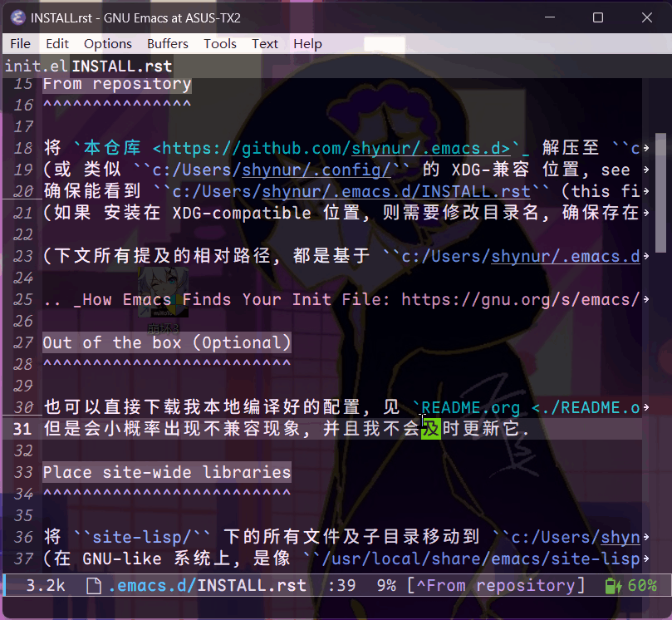672x620 pixels.
Task: Click battery percentage 60% in mode line
Action: pos(641,586)
